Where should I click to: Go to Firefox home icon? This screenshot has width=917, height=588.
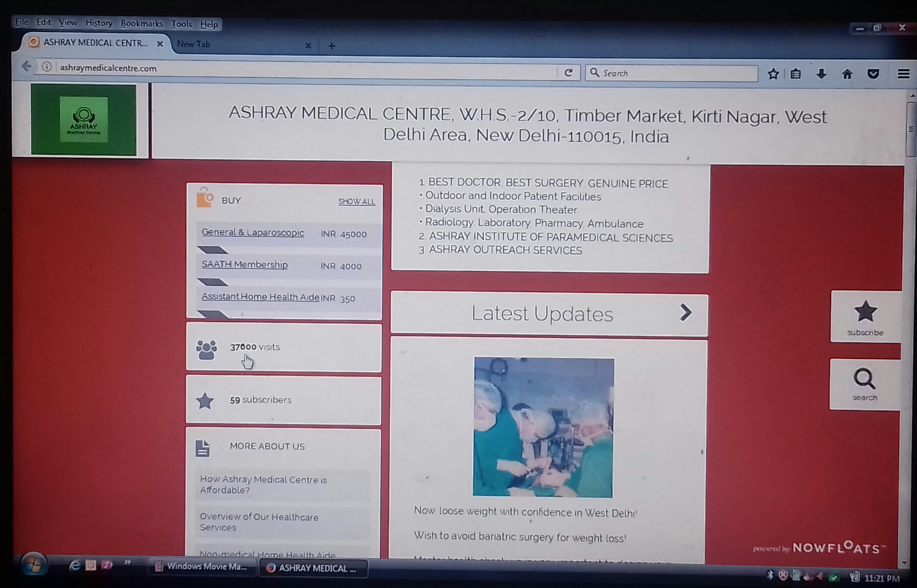(847, 74)
